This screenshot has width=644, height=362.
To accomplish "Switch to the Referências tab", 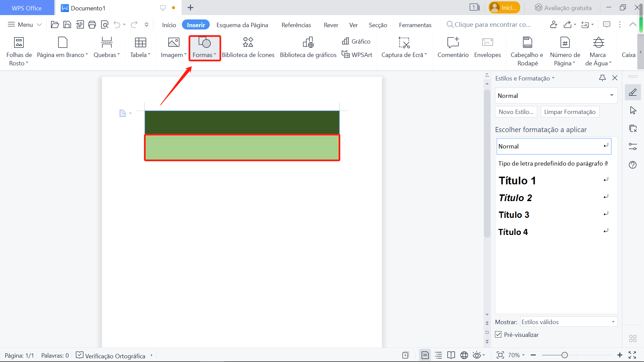I will point(296,25).
